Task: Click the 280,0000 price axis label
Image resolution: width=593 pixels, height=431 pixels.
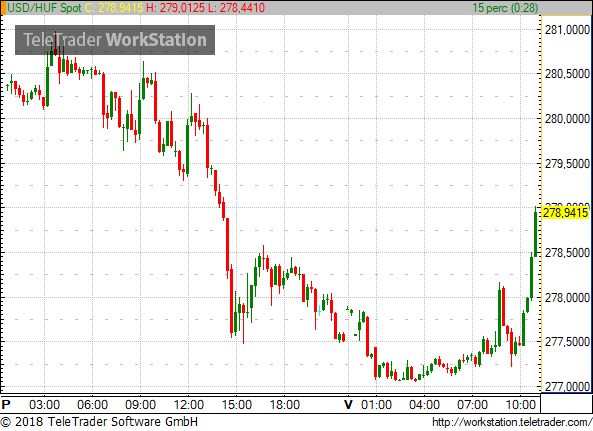Action: pyautogui.click(x=567, y=119)
